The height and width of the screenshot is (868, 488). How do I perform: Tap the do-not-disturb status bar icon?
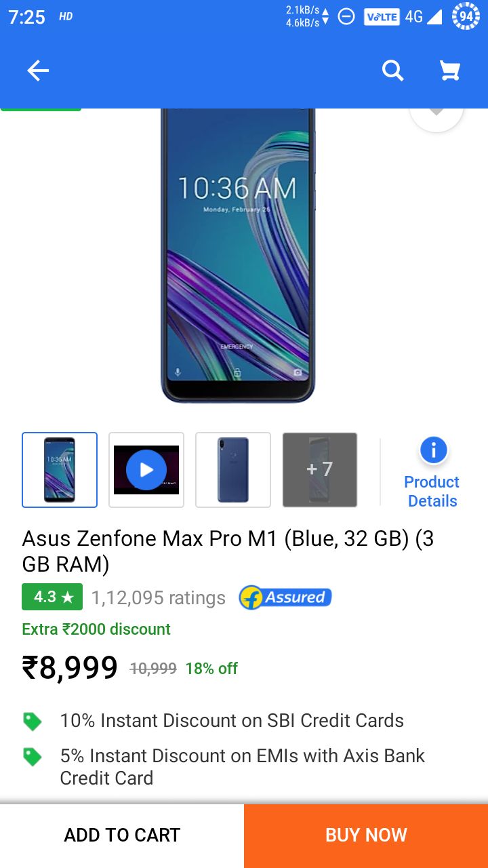(346, 17)
